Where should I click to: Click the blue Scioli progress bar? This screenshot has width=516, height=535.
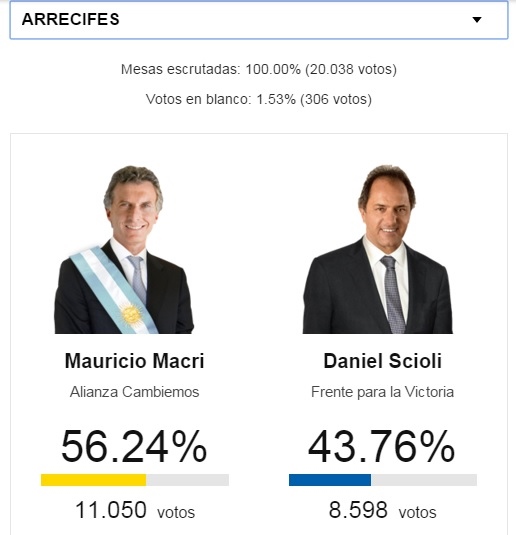point(330,480)
